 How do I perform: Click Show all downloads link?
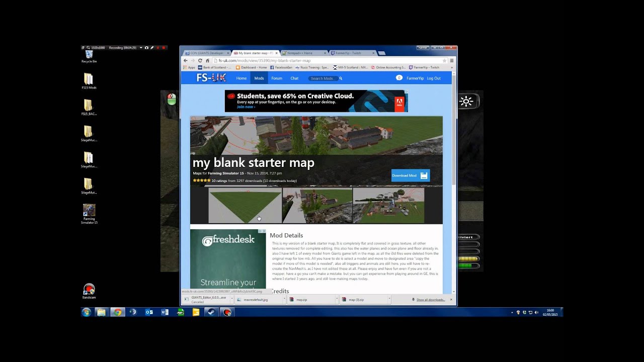point(430,300)
